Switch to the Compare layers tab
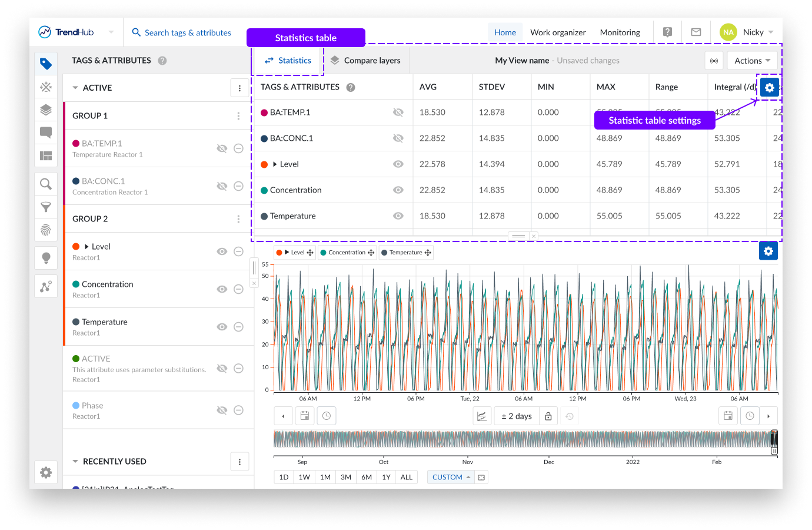The image size is (812, 530). (365, 61)
